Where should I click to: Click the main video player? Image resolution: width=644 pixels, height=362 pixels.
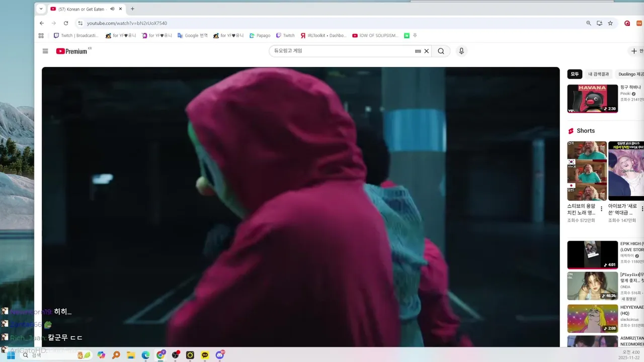coord(300,207)
